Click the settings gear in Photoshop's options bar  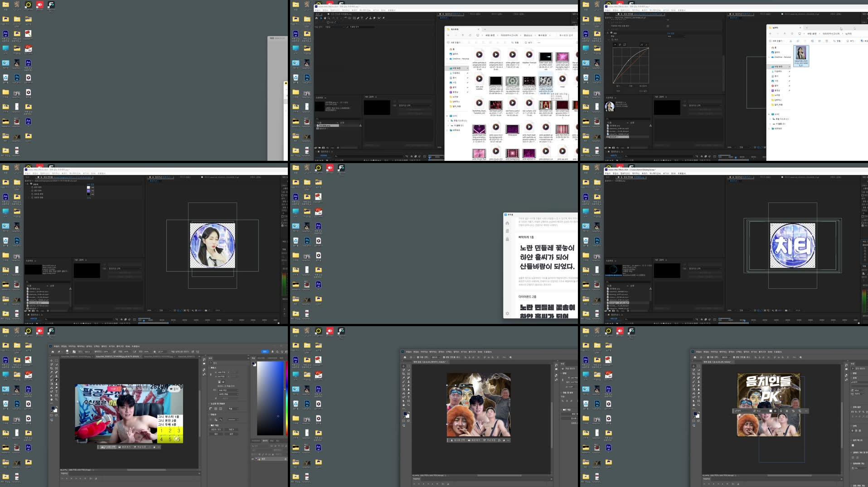[x=510, y=357]
